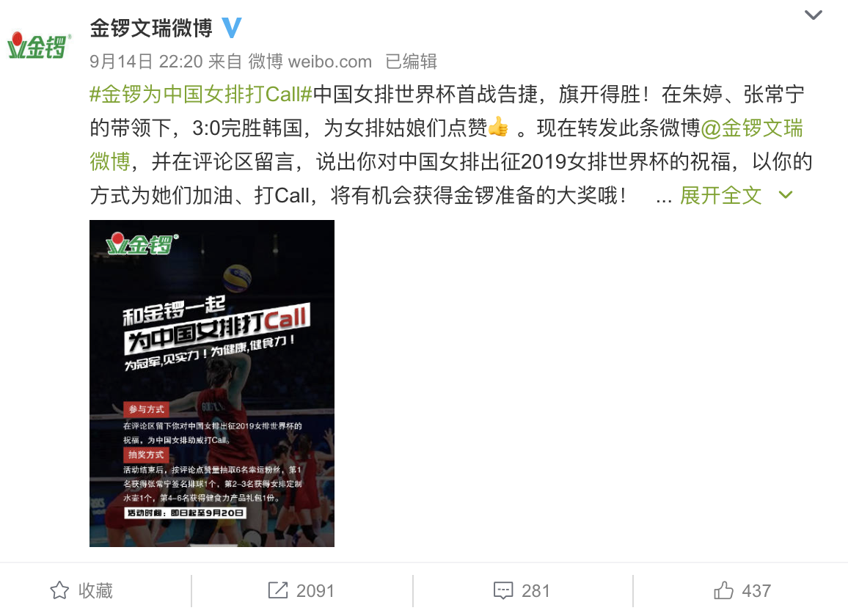Click the @金锣文瑞 mention link
Image resolution: width=848 pixels, height=616 pixels.
(x=752, y=128)
